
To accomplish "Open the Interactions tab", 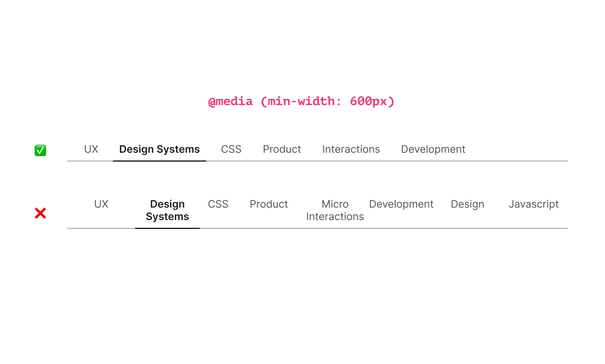I will [x=351, y=149].
